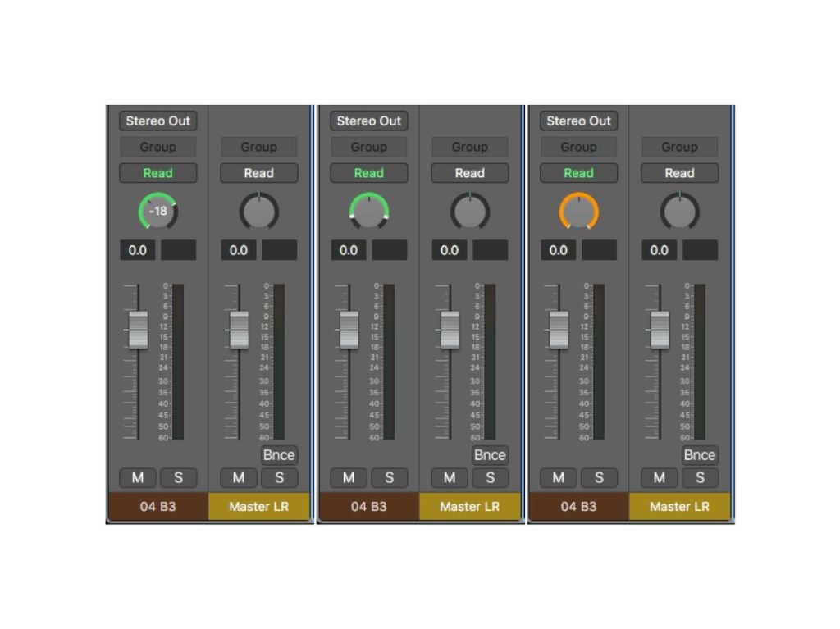Select Master LR volume value 0.0, right mixer
This screenshot has width=840, height=629.
(659, 250)
